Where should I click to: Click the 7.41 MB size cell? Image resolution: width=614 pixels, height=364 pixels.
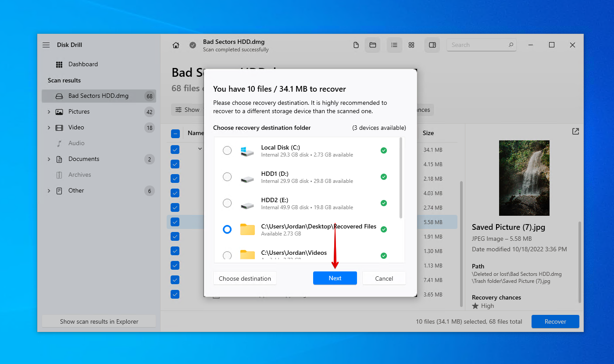[x=432, y=280]
